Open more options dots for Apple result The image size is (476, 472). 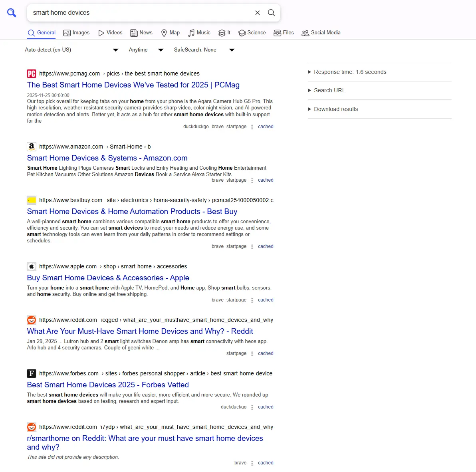(x=252, y=300)
